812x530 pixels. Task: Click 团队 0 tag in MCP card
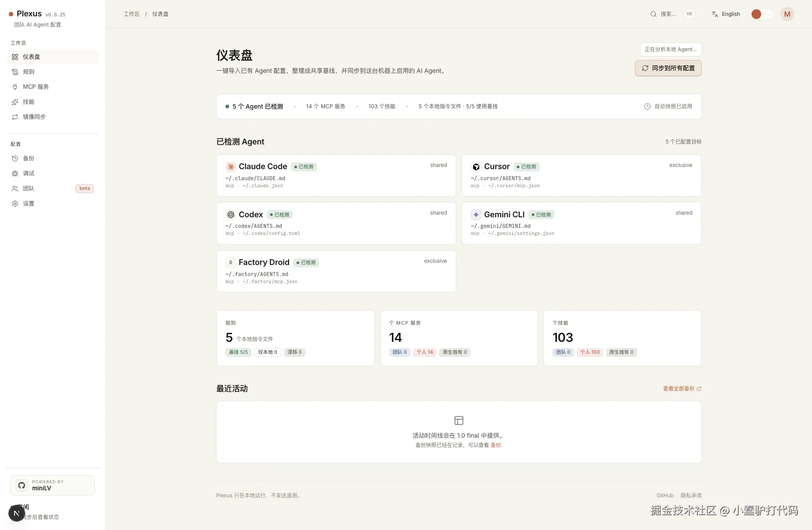pyautogui.click(x=400, y=352)
